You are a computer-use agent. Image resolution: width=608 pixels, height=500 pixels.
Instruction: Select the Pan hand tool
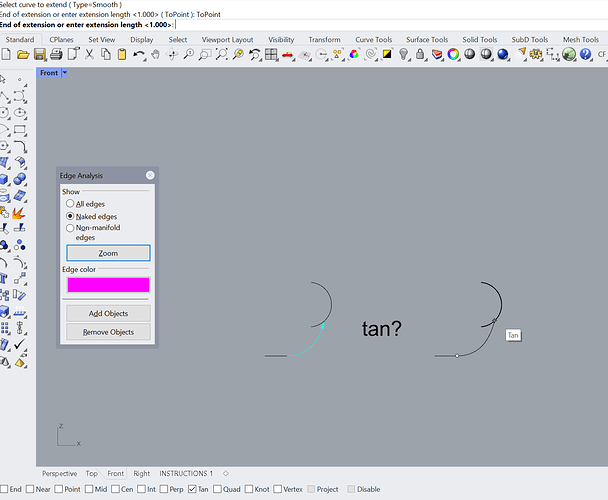pos(155,54)
